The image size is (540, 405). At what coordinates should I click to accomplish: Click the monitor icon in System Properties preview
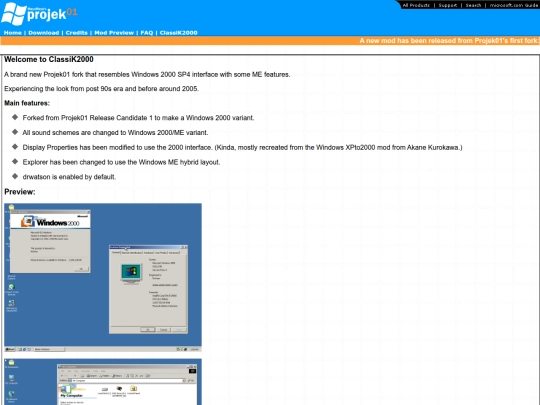(x=131, y=273)
